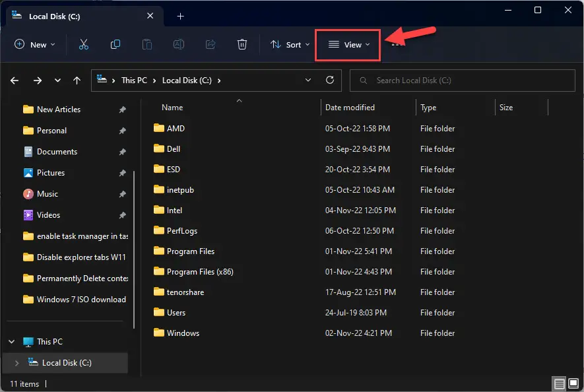
Task: Click the Delete trash icon
Action: (x=242, y=44)
